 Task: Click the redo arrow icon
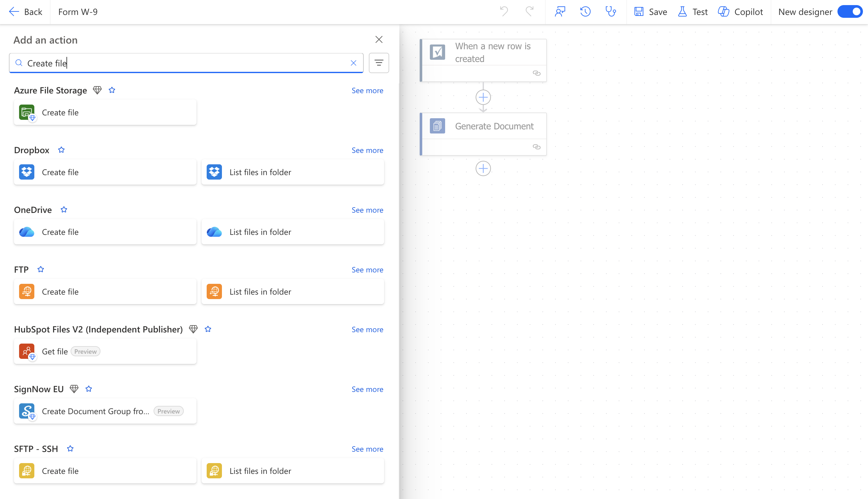[x=530, y=12]
